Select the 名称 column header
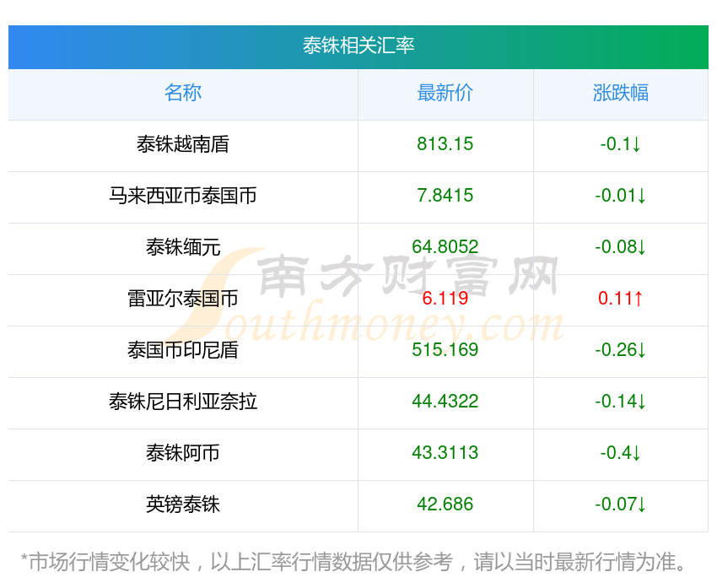The height and width of the screenshot is (588, 717). (x=183, y=93)
